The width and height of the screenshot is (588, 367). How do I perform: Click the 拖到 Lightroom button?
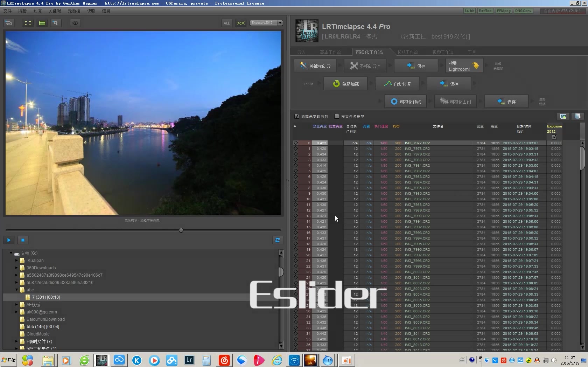tap(464, 66)
